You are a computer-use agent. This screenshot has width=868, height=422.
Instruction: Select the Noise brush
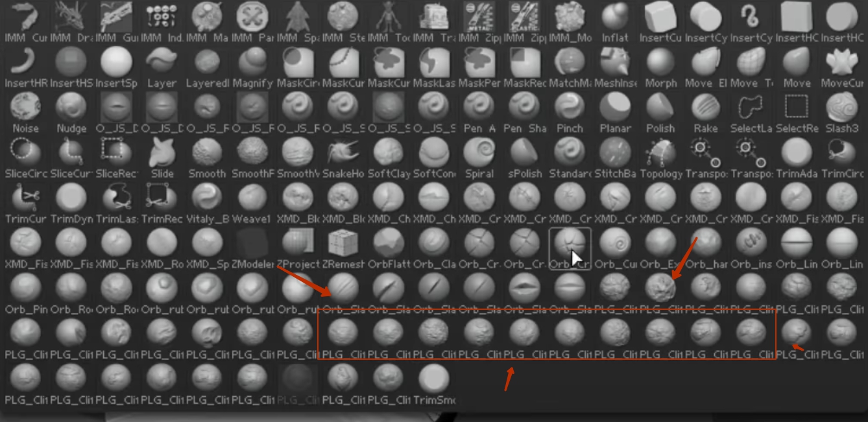(x=25, y=113)
